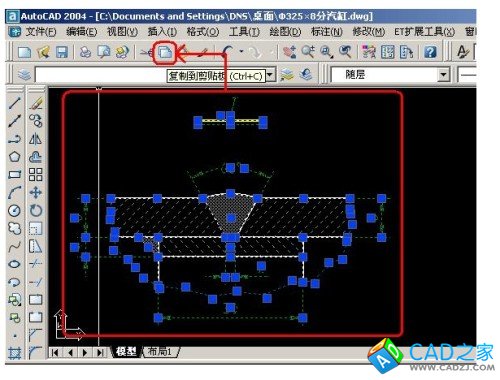
Task: Expand the undo history dropdown arrow
Action: point(241,52)
